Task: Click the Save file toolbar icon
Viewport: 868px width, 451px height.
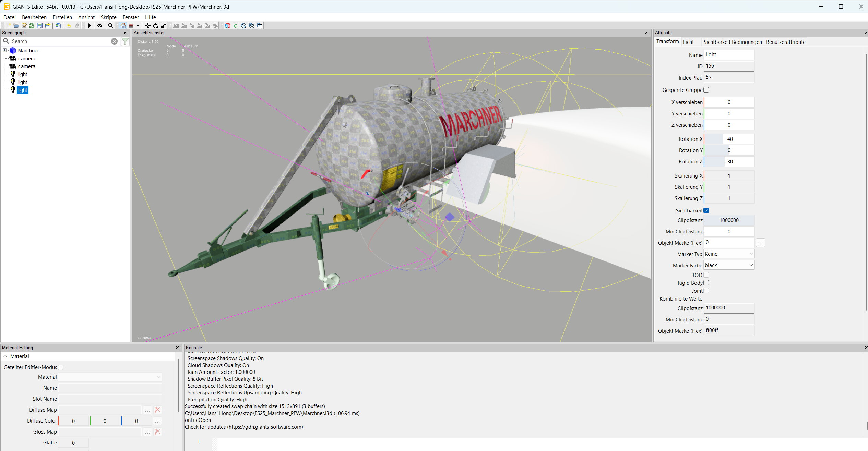Action: pyautogui.click(x=40, y=26)
